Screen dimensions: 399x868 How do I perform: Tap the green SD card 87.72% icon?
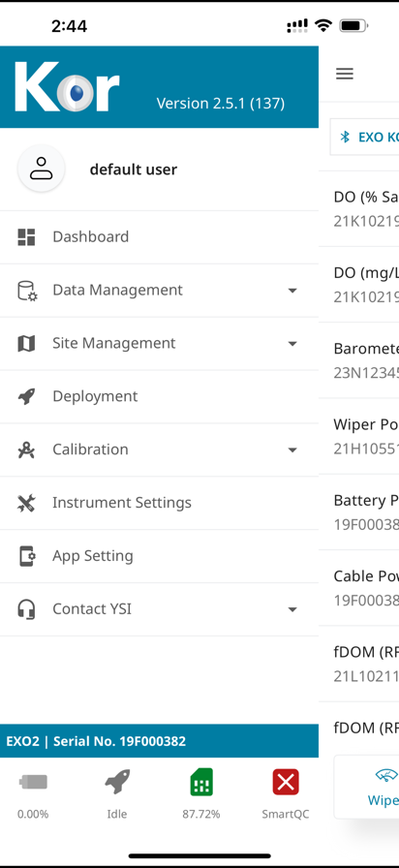(x=200, y=782)
